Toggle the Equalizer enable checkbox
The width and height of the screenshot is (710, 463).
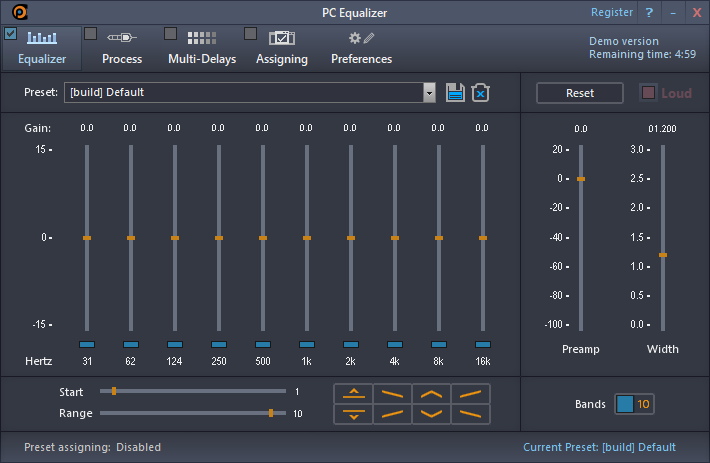point(10,33)
